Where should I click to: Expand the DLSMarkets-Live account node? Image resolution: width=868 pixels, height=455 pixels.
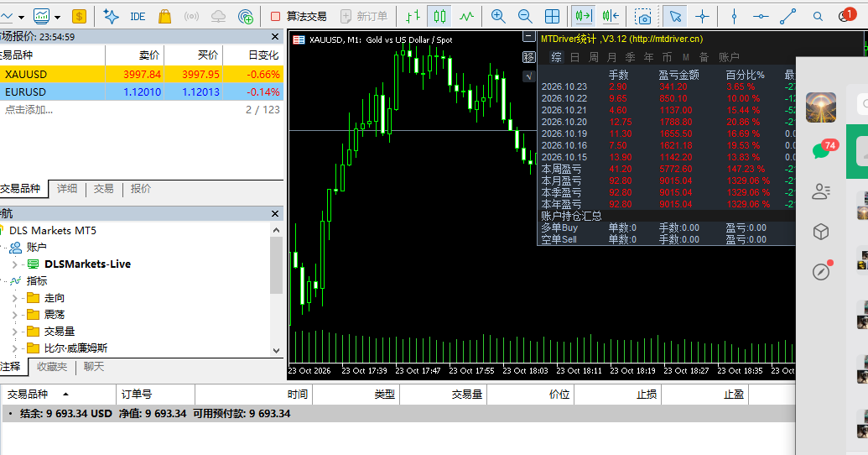pos(14,264)
